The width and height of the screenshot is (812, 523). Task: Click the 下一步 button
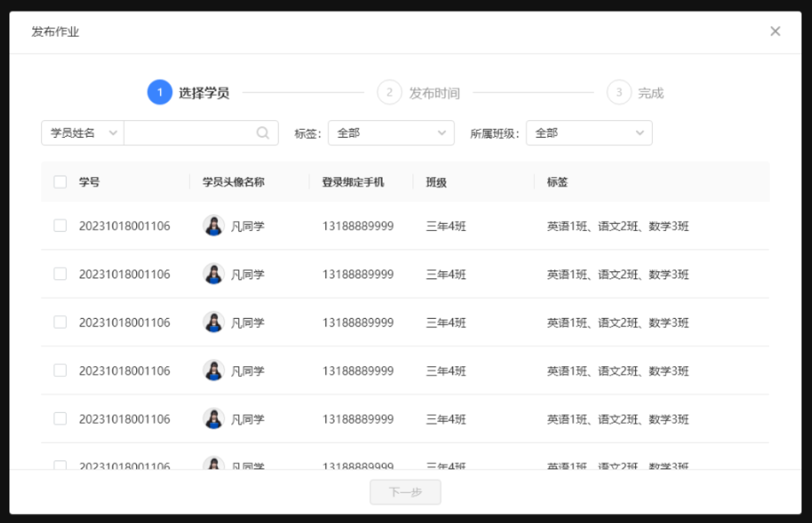click(x=405, y=492)
